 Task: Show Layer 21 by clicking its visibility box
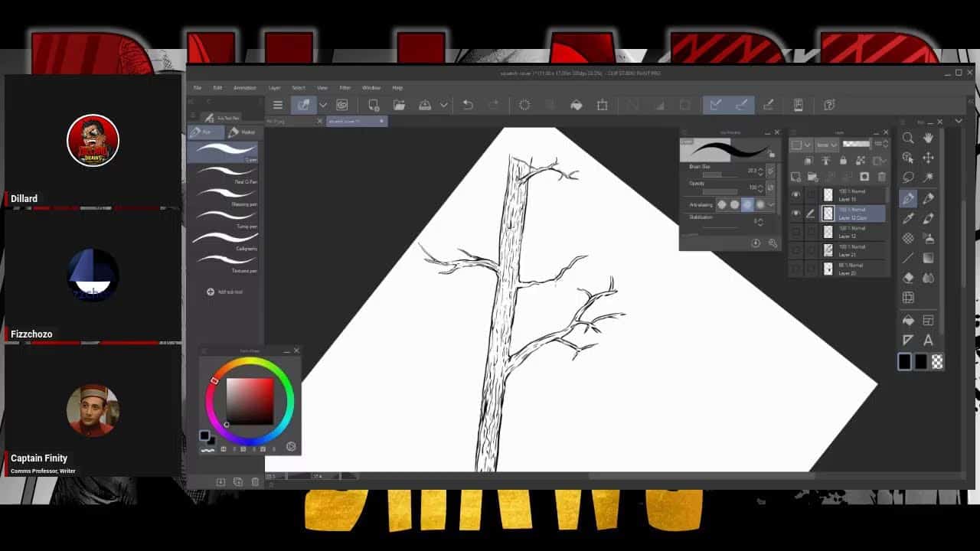[795, 250]
